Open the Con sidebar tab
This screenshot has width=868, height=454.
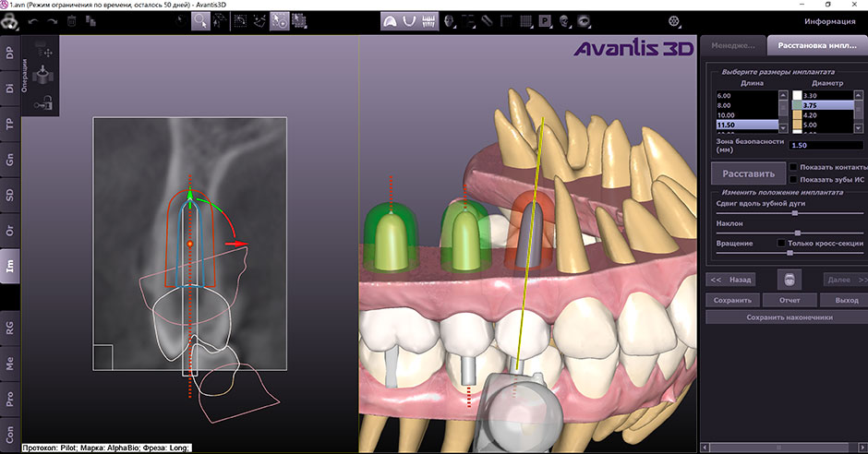[x=10, y=434]
